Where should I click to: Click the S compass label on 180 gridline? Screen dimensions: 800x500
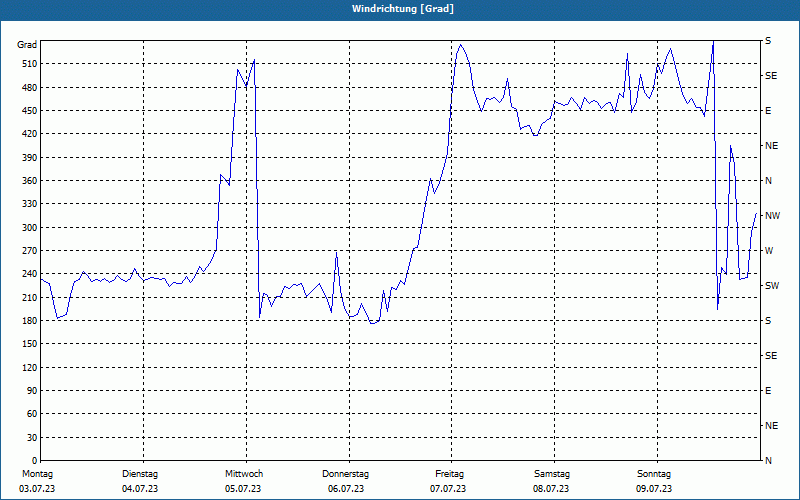768,320
